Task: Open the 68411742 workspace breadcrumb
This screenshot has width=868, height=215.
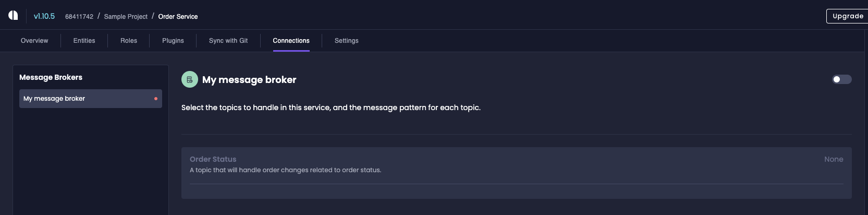Action: click(79, 17)
